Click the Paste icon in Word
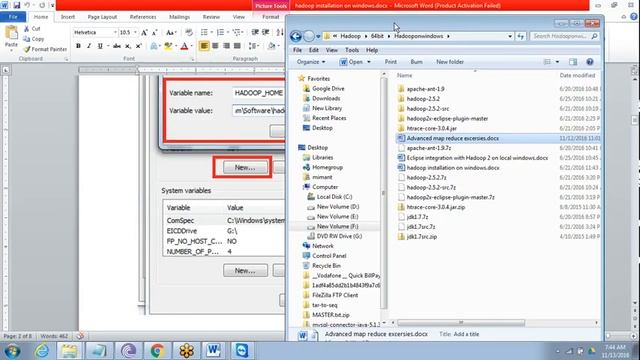Screen dimensions: 640x360 (x=11, y=33)
